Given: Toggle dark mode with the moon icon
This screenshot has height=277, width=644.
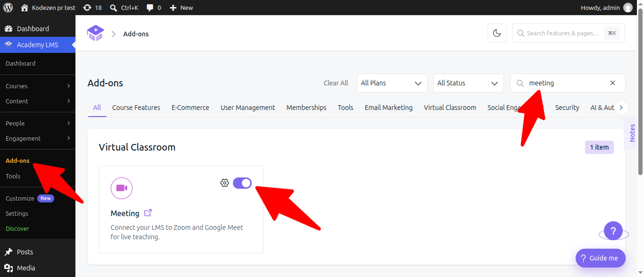Looking at the screenshot, I should pyautogui.click(x=497, y=33).
